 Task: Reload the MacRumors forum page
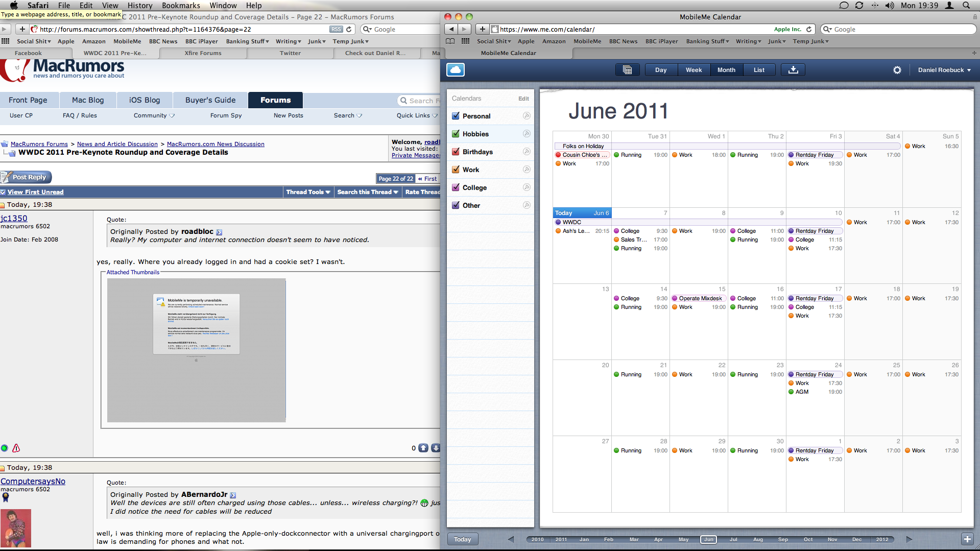coord(349,29)
